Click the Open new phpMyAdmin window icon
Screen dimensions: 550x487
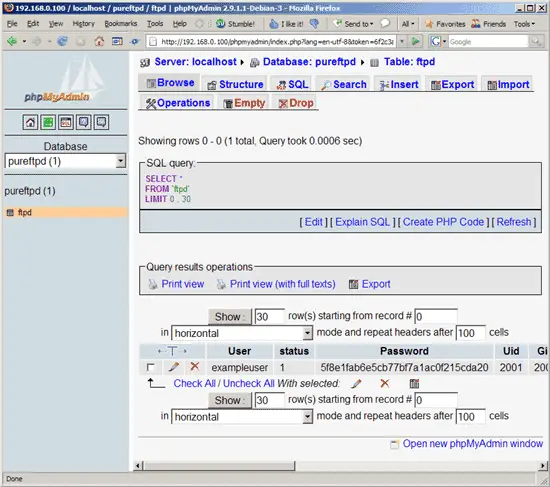coord(395,444)
